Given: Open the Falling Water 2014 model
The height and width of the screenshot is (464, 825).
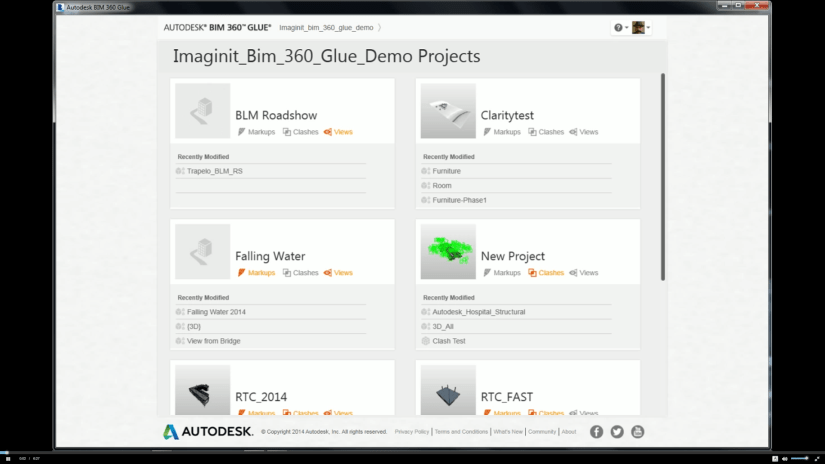Looking at the screenshot, I should pyautogui.click(x=216, y=312).
